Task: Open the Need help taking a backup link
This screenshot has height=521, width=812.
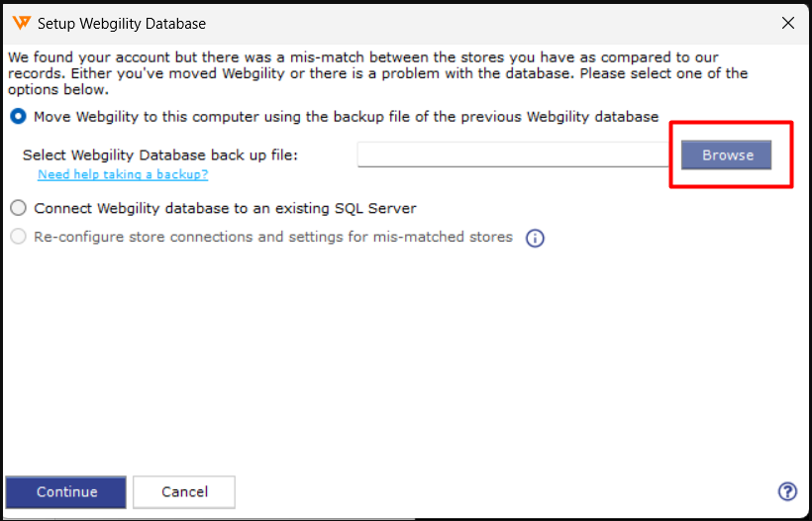Action: tap(123, 174)
